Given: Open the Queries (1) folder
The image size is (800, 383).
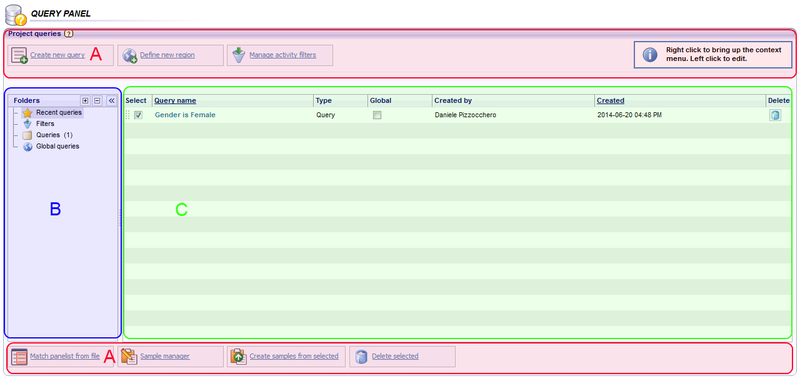Looking at the screenshot, I should 55,135.
